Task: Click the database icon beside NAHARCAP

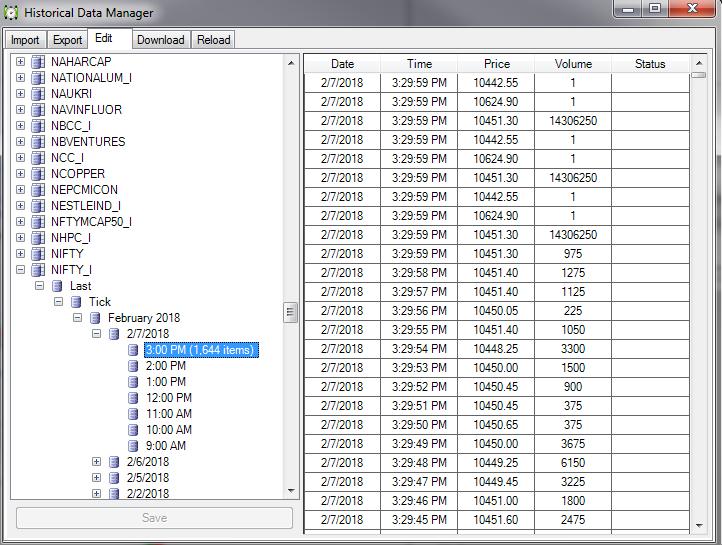Action: click(x=39, y=62)
